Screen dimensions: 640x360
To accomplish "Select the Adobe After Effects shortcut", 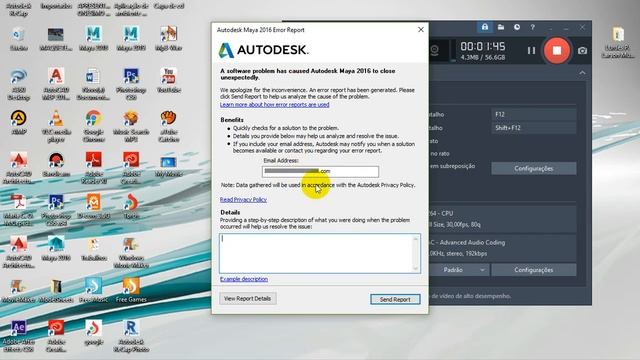I will coord(18,337).
